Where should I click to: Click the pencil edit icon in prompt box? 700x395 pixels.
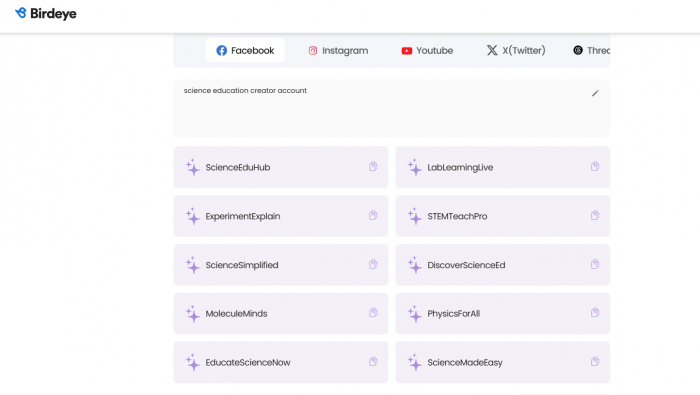click(595, 93)
